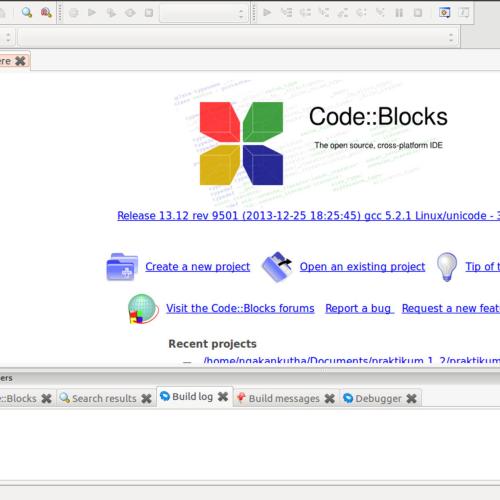Click the Build and run icon

(x=111, y=13)
